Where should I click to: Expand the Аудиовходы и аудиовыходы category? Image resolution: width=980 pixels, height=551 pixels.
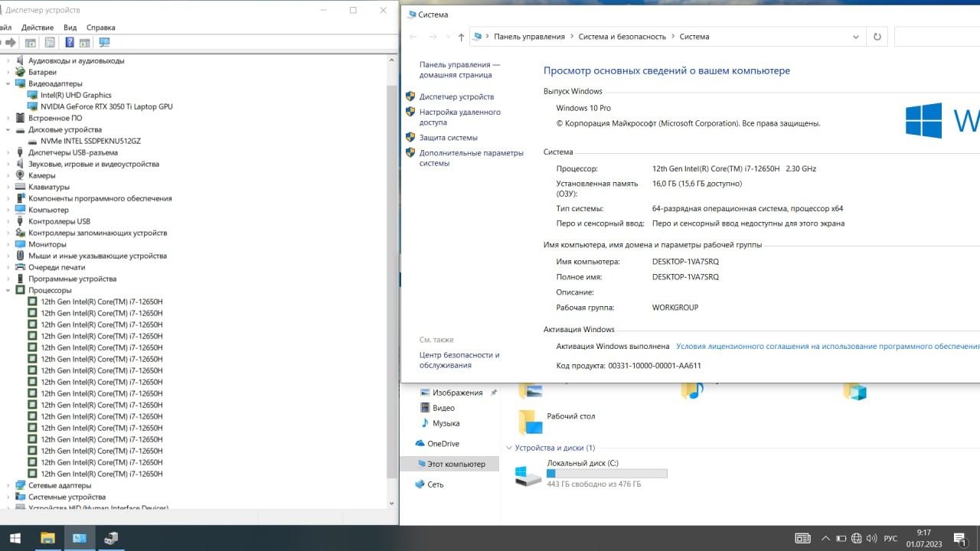pyautogui.click(x=8, y=60)
